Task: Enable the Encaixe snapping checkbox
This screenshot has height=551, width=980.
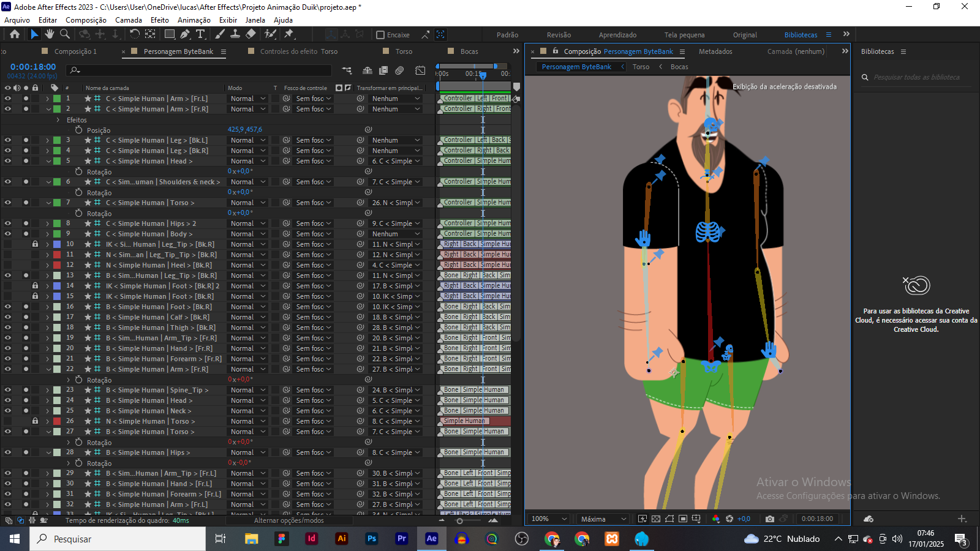Action: click(380, 35)
